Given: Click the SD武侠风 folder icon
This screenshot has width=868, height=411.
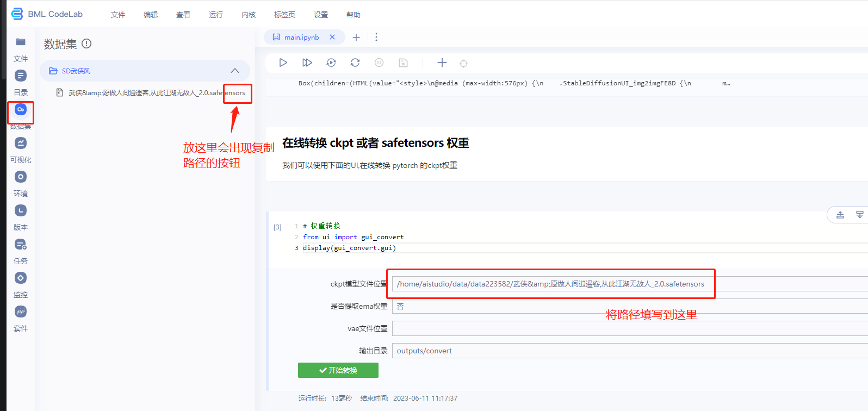Looking at the screenshot, I should (53, 71).
